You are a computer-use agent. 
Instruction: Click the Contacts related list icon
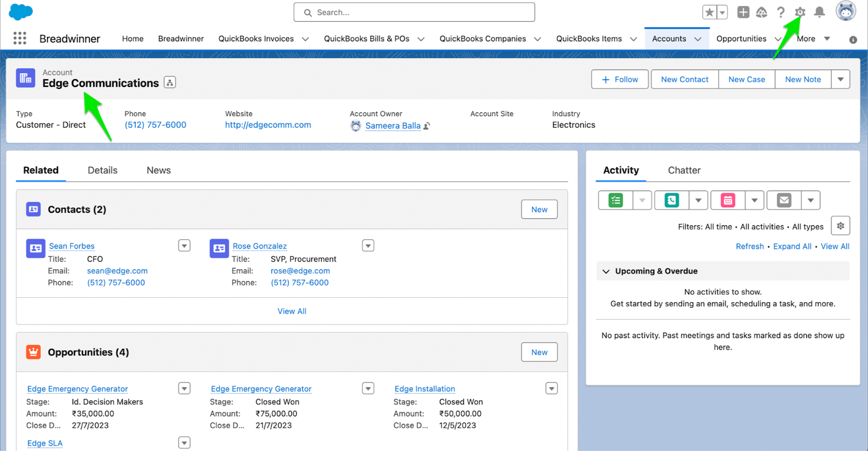[x=34, y=209]
